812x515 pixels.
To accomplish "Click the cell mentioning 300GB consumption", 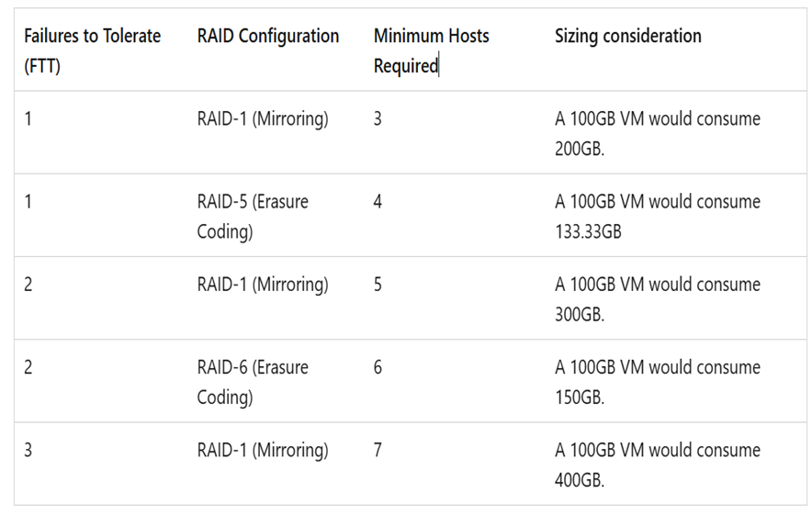I will 657,298.
